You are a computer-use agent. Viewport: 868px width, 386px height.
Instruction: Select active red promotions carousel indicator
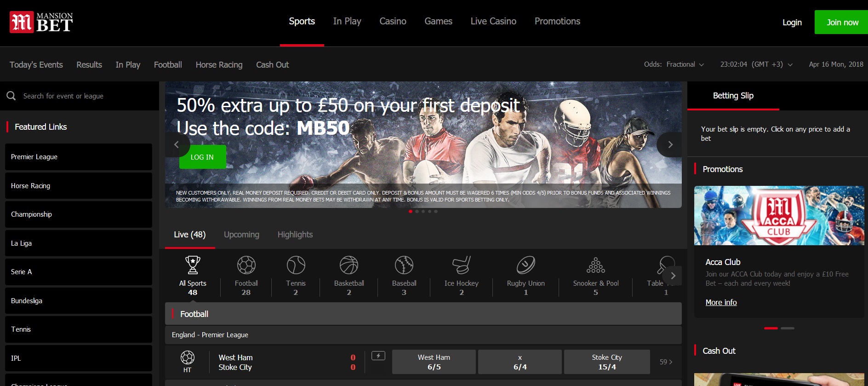[771, 328]
